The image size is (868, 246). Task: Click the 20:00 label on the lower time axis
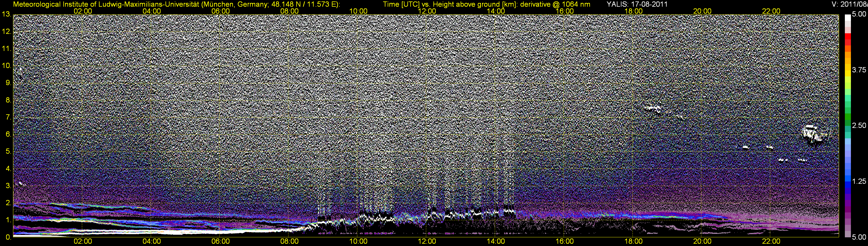tap(702, 241)
